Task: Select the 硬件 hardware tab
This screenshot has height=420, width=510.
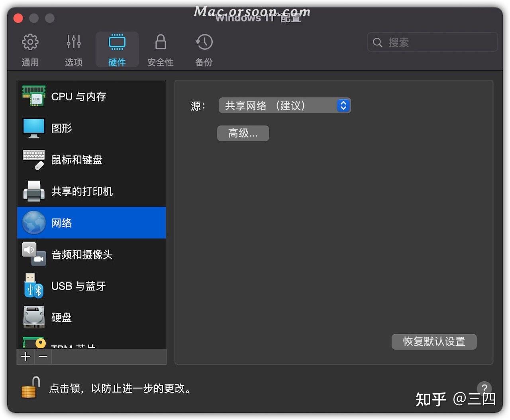Action: pyautogui.click(x=117, y=50)
